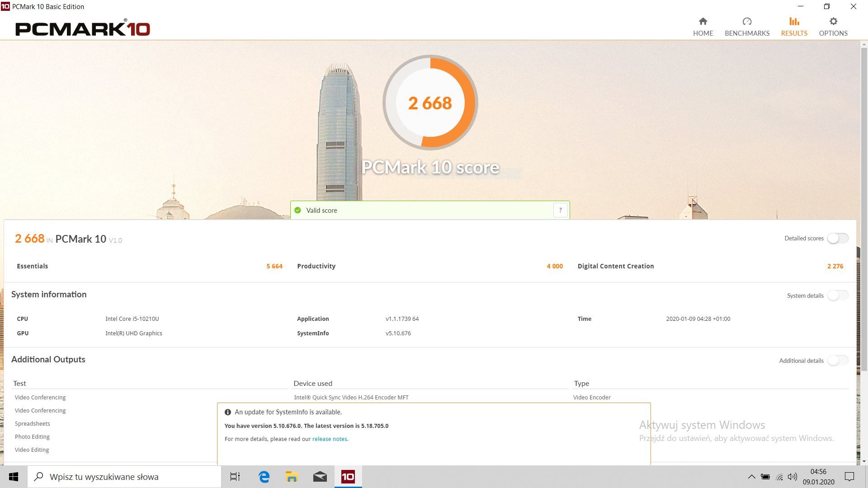Open the BENCHMARKS page

pos(747,27)
